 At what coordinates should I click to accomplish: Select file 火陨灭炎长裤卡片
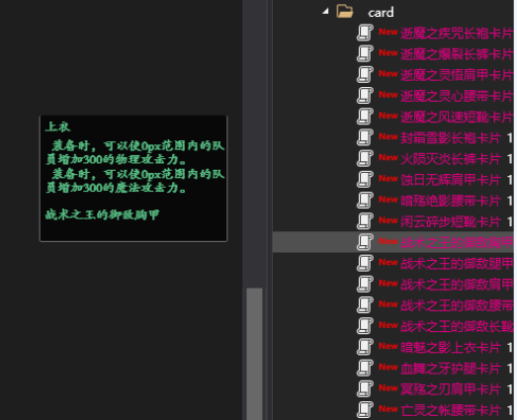[x=451, y=159]
